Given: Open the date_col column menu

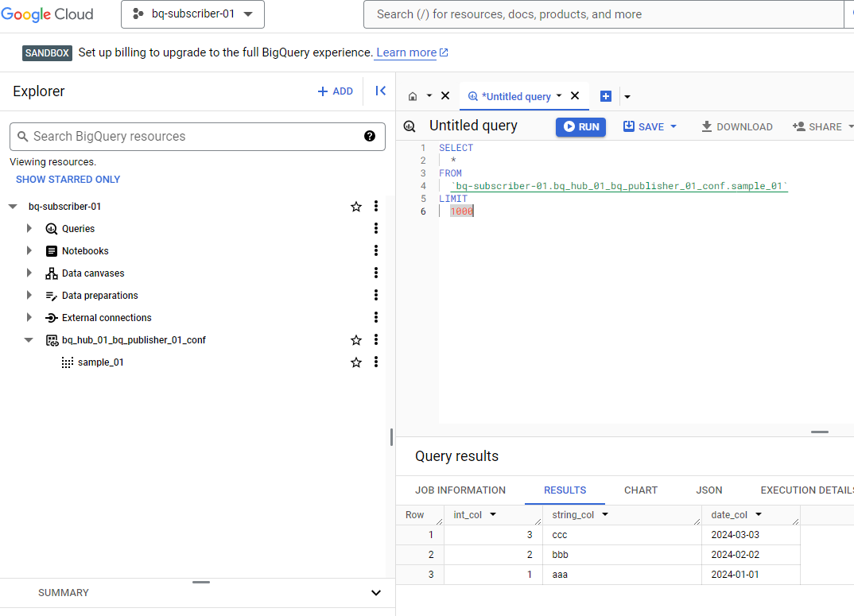Looking at the screenshot, I should pos(759,515).
